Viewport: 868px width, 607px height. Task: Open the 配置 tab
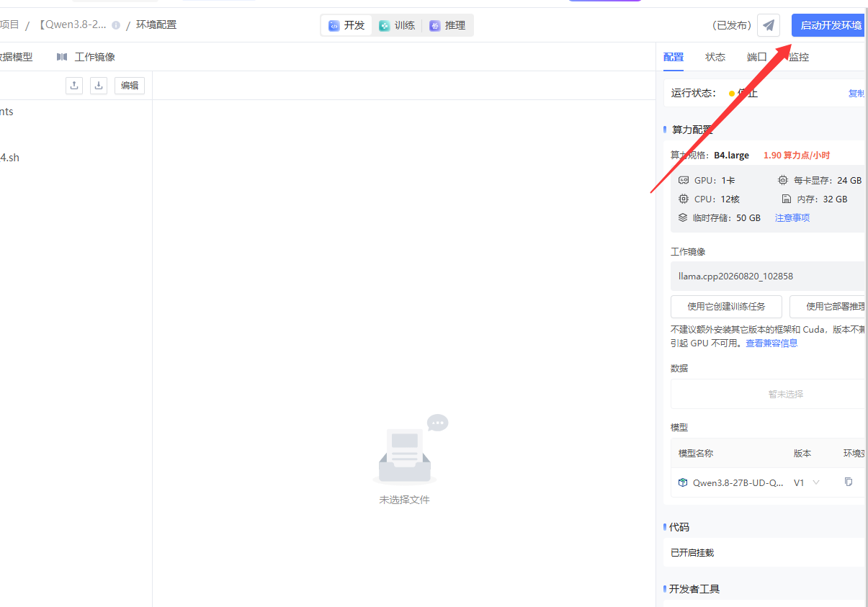(x=674, y=57)
